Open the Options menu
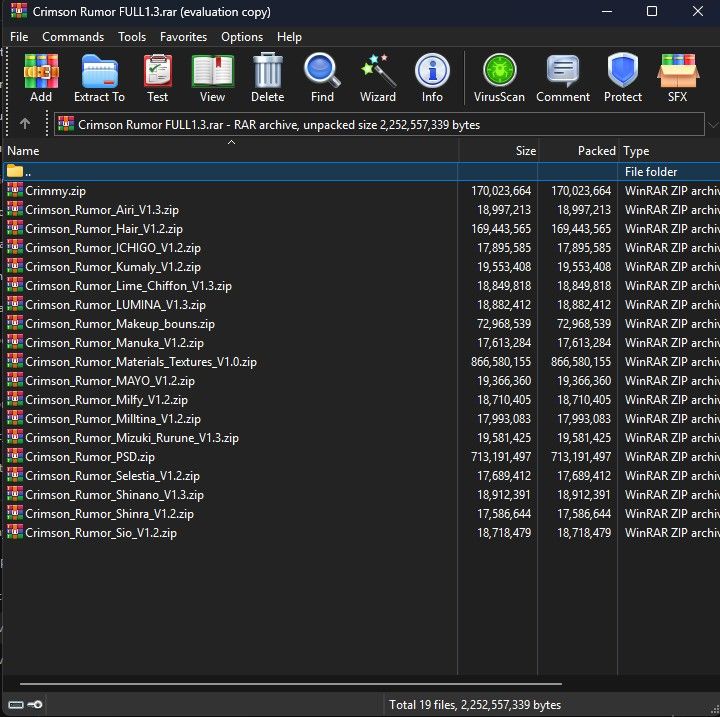Viewport: 720px width, 717px height. point(242,37)
